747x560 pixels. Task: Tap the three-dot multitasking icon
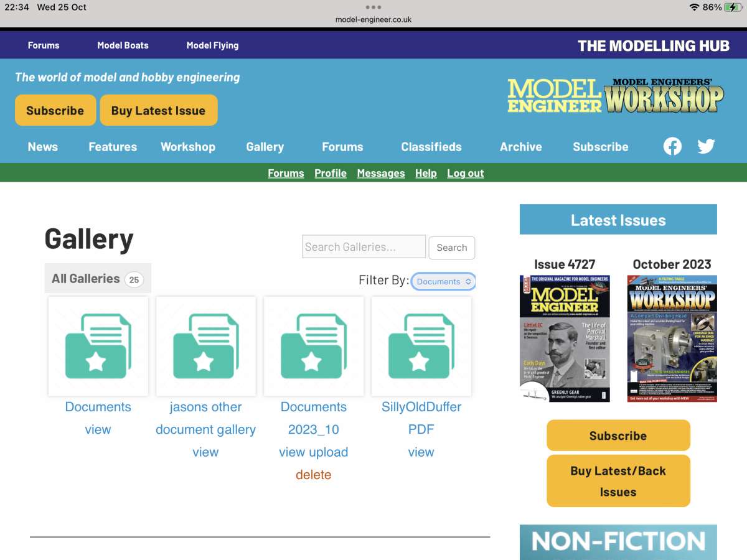click(x=374, y=7)
